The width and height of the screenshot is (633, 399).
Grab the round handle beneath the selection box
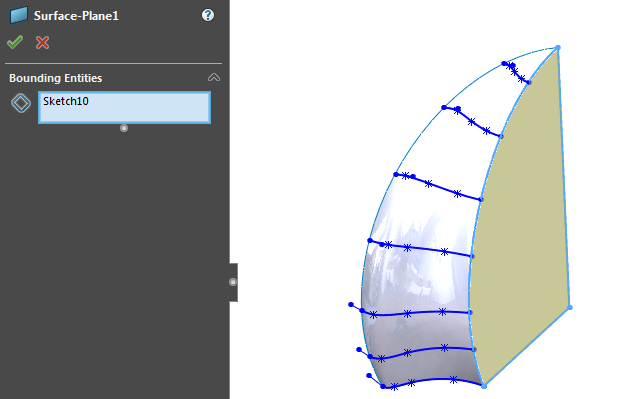point(124,128)
